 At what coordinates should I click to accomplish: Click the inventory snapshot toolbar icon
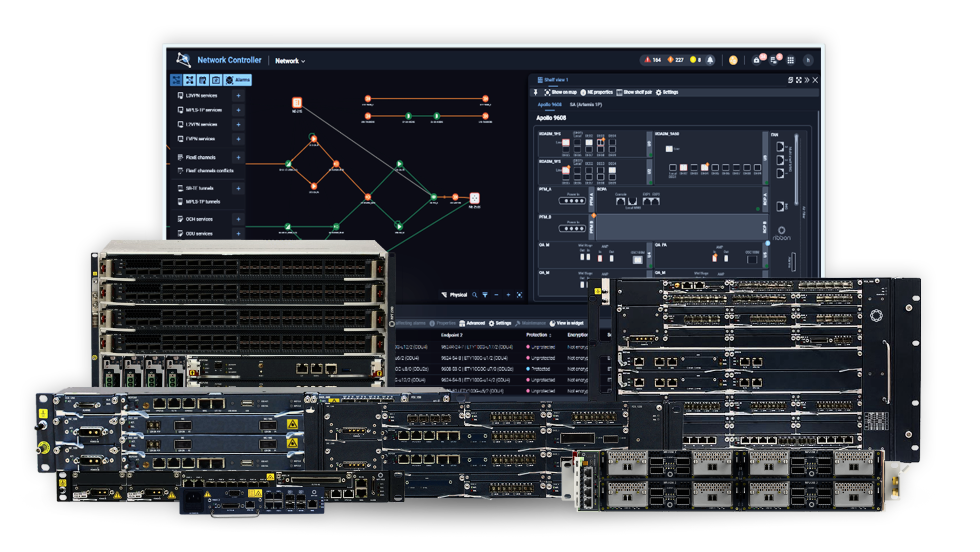point(215,80)
